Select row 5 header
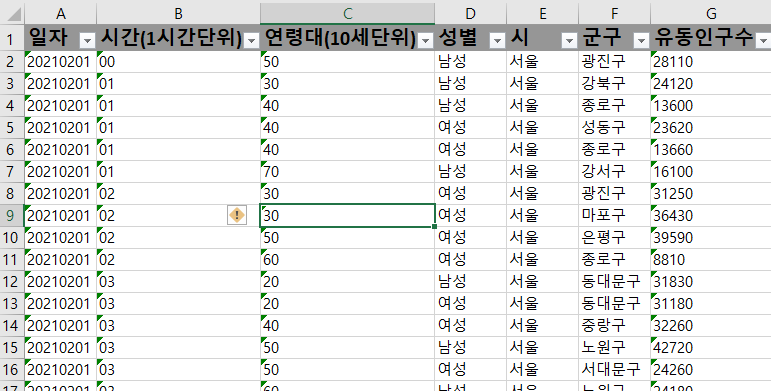Screen dimensions: 771x391 coord(12,127)
